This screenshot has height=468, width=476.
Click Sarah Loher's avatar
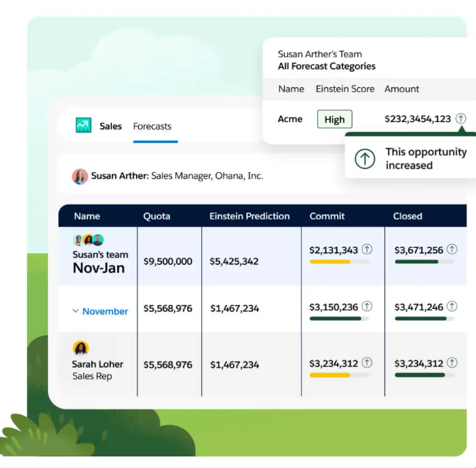(81, 348)
